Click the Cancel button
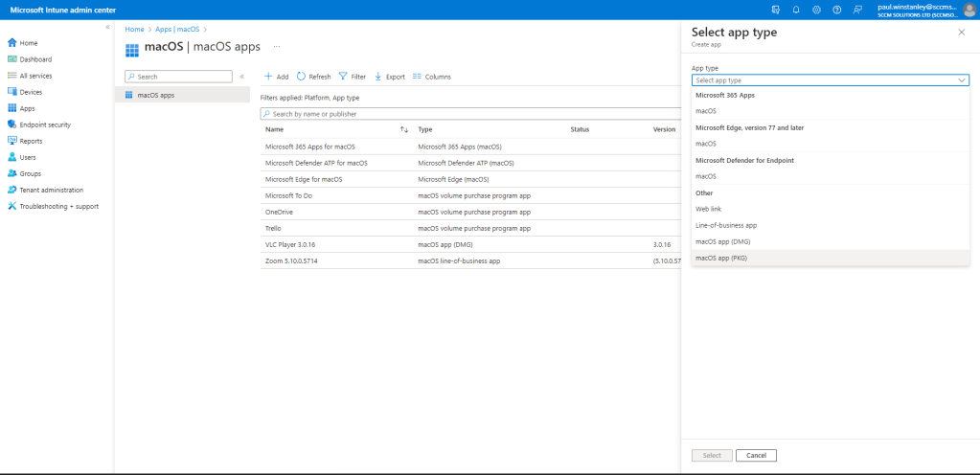The height and width of the screenshot is (475, 980). [x=756, y=455]
